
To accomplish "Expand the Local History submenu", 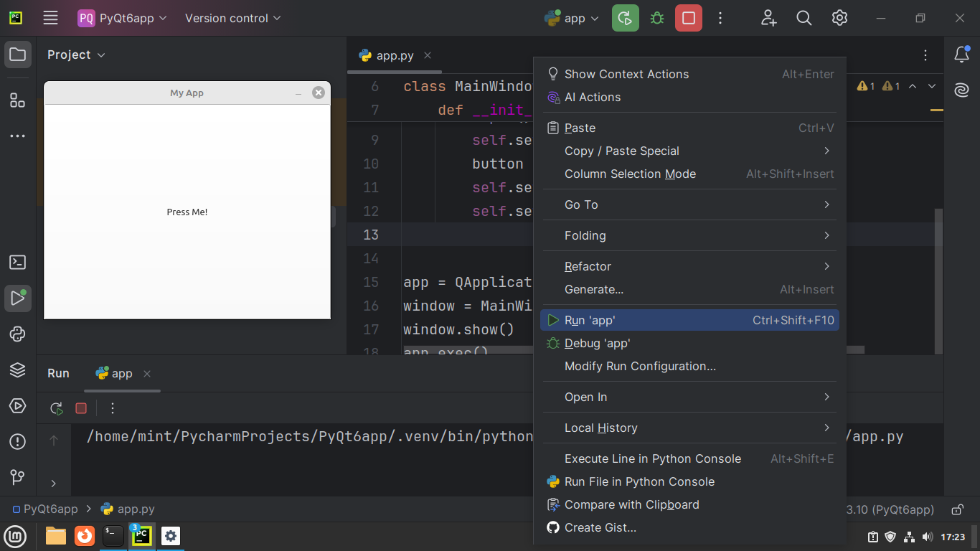I will point(689,428).
